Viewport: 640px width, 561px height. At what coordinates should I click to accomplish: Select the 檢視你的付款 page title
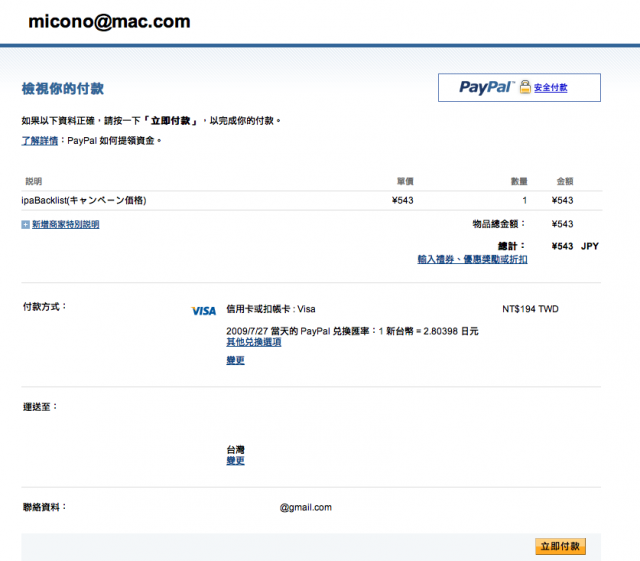(62, 89)
